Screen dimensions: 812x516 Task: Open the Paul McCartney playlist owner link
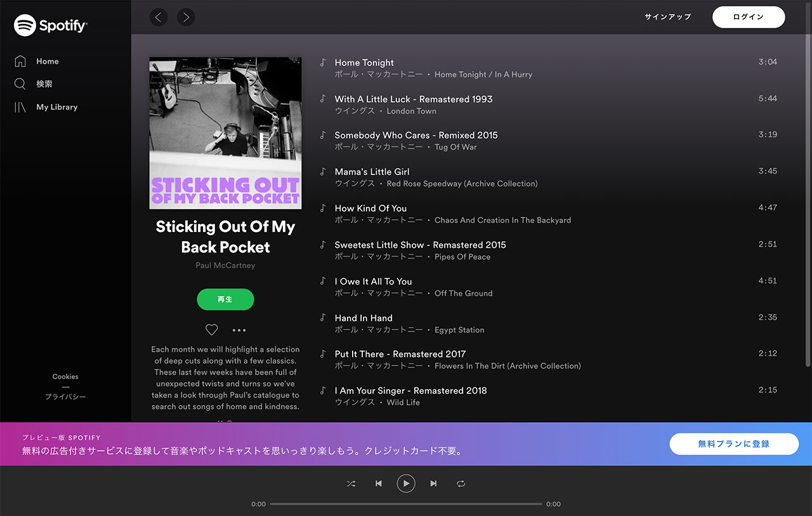click(225, 266)
